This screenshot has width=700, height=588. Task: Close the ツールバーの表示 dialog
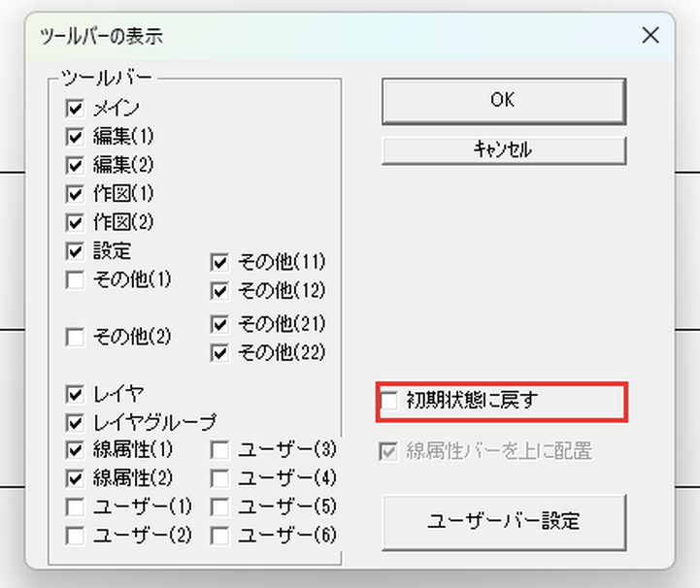click(650, 35)
